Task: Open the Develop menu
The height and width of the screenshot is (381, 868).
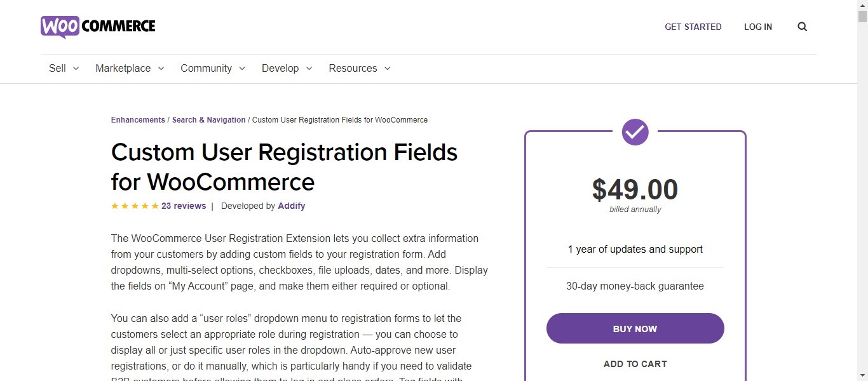Action: [287, 69]
